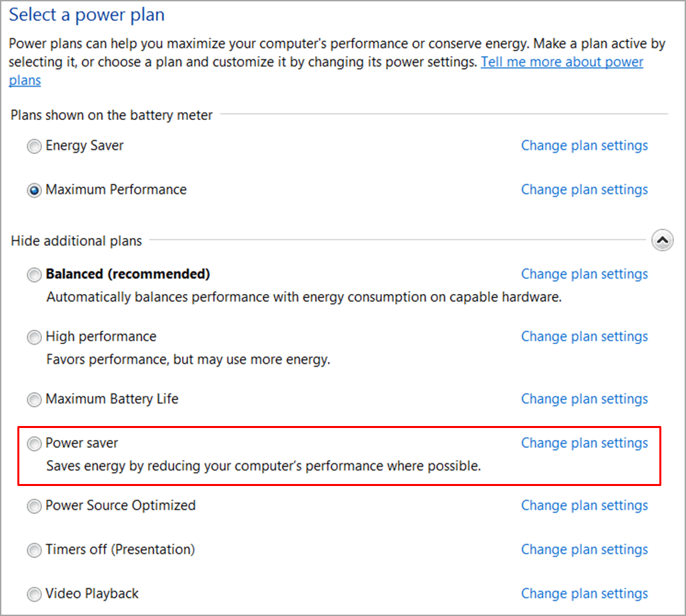686x616 pixels.
Task: Open Change plan settings for Video Playback
Action: click(584, 594)
